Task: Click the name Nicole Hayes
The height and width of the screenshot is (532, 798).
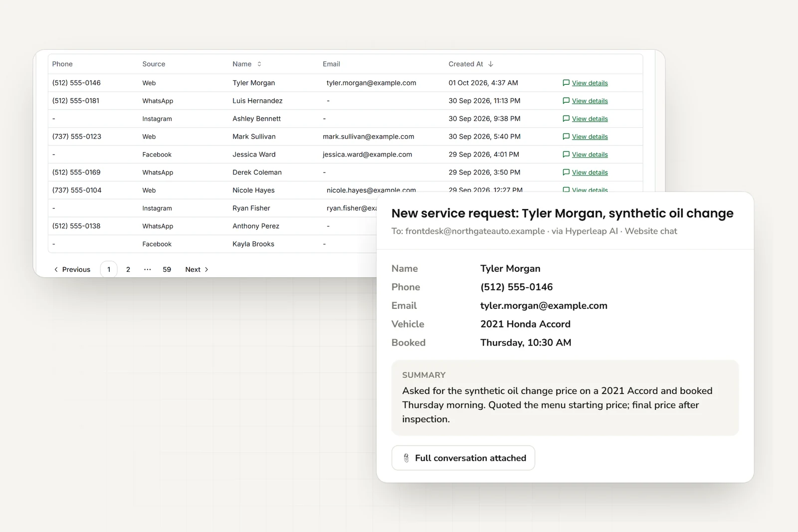Action: pos(253,190)
